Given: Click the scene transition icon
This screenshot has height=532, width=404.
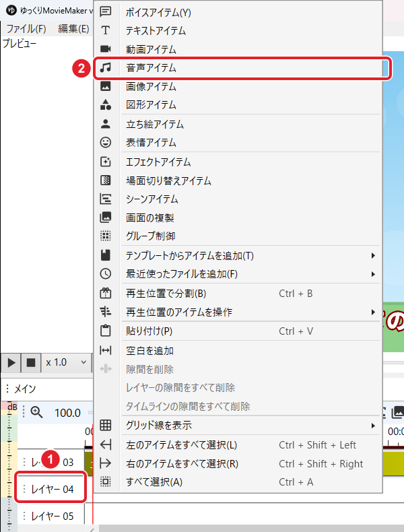Looking at the screenshot, I should click(x=106, y=180).
